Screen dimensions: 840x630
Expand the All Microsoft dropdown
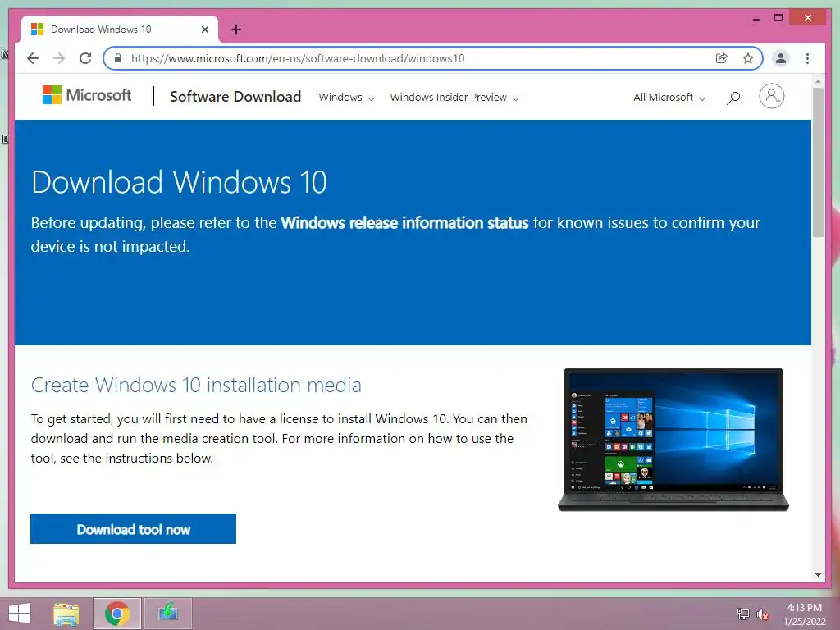click(669, 98)
